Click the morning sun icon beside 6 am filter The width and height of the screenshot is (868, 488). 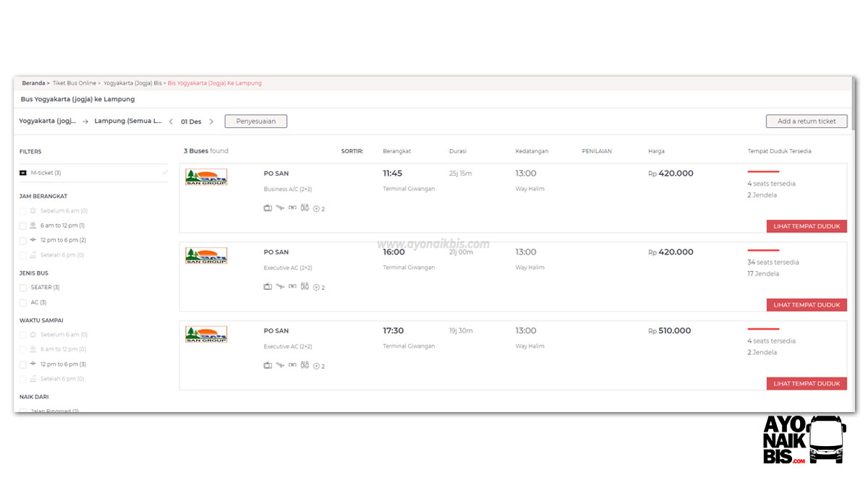tap(33, 225)
